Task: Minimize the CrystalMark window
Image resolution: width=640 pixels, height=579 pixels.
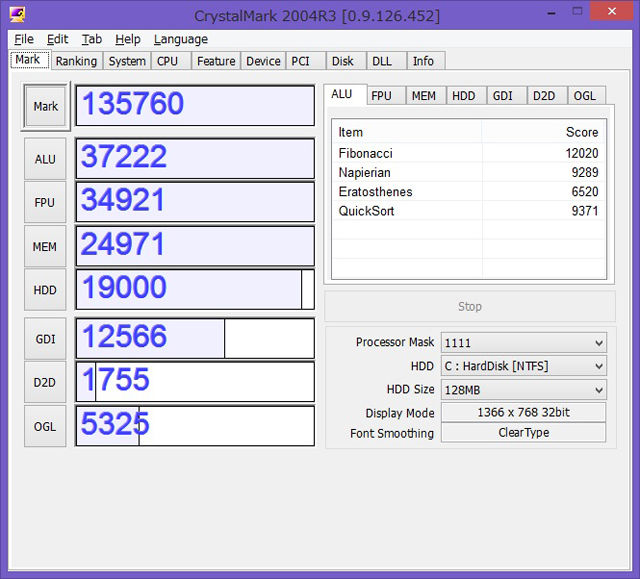Action: 551,12
